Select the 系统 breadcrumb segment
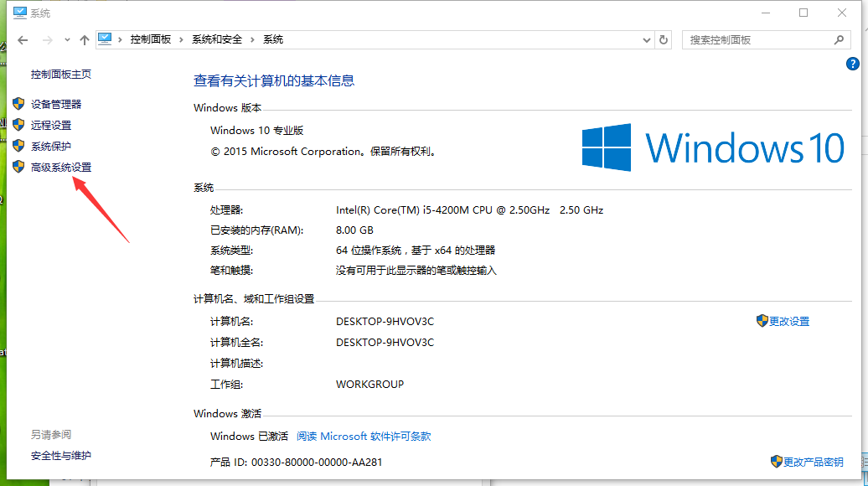The height and width of the screenshot is (486, 868). 273,39
